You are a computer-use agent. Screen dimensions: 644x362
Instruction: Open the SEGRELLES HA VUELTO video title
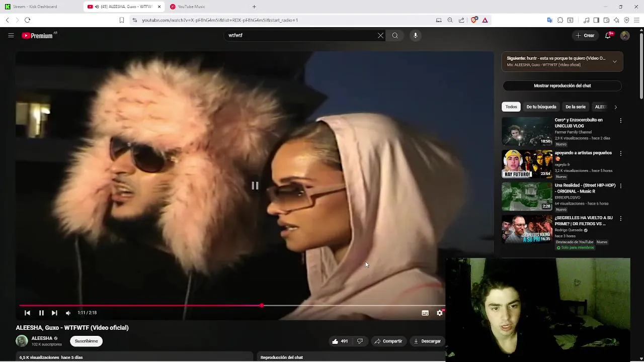point(584,221)
